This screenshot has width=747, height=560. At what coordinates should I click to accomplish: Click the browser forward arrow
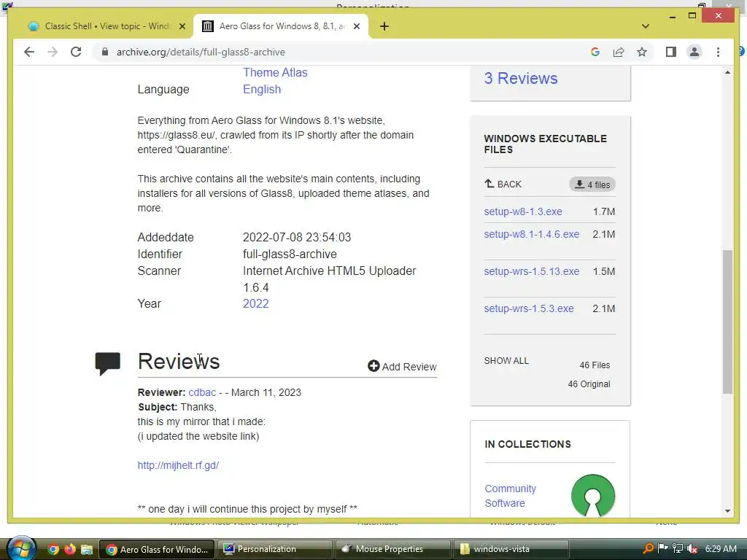[x=53, y=52]
